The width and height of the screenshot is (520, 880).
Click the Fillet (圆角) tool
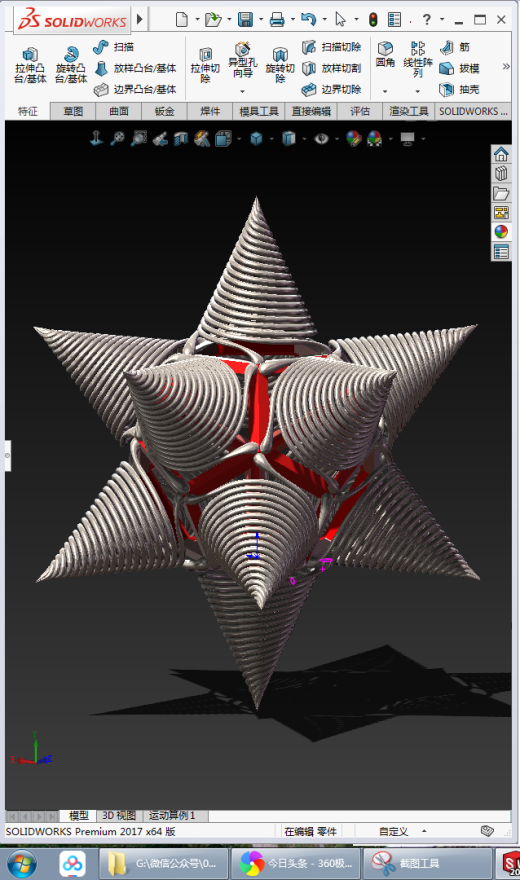385,54
